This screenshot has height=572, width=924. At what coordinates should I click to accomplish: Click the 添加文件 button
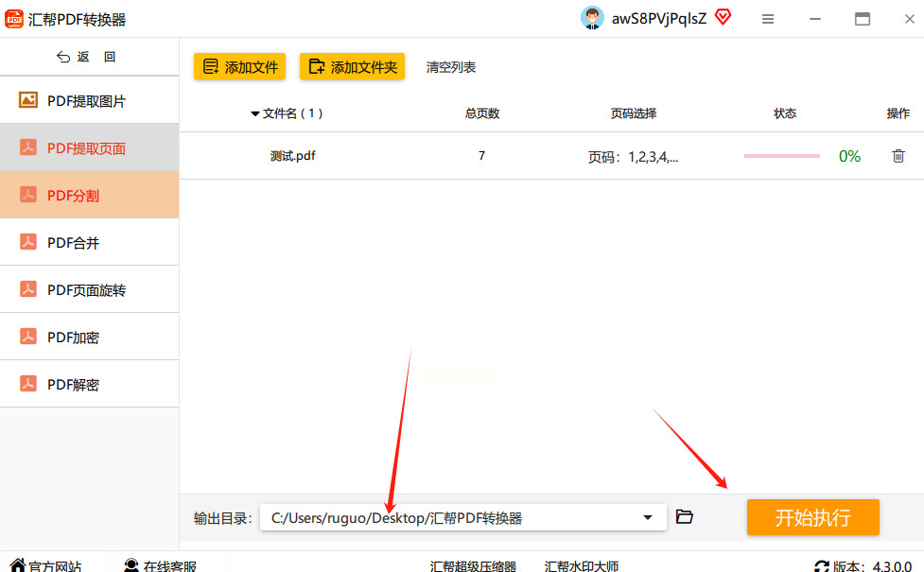(x=240, y=66)
